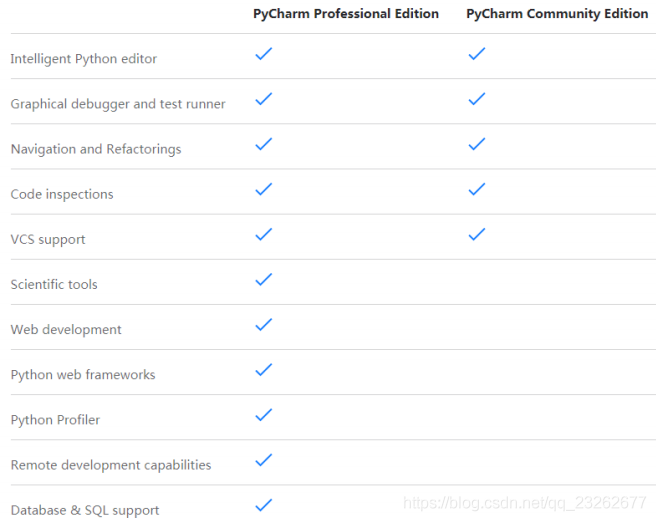Click 'Graphical debugger and test runner' label
This screenshot has height=521, width=656.
[118, 104]
